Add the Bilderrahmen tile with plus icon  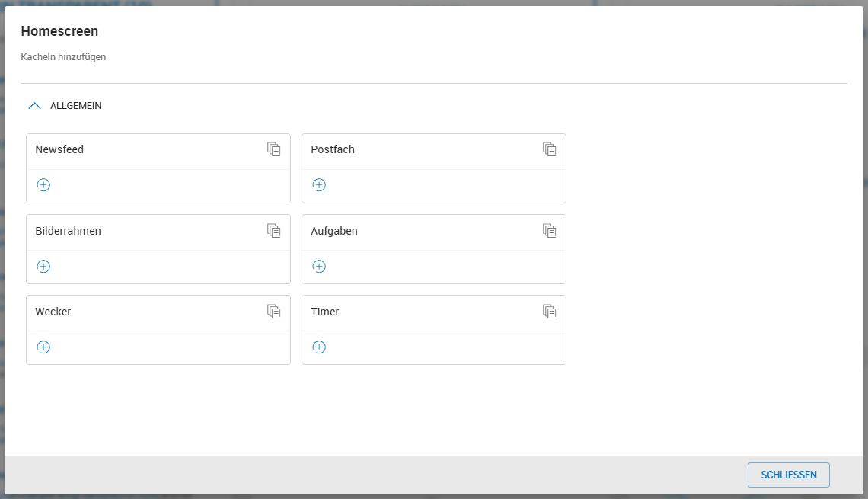coord(43,267)
